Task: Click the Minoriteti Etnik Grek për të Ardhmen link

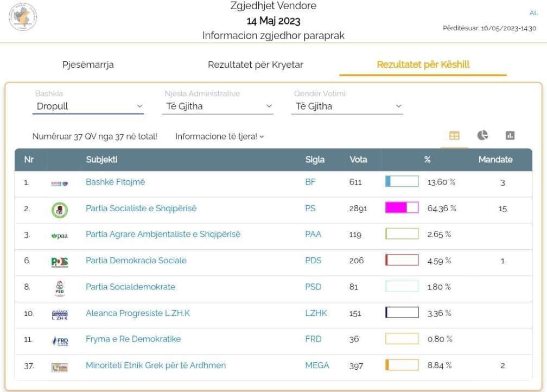Action: 156,365
